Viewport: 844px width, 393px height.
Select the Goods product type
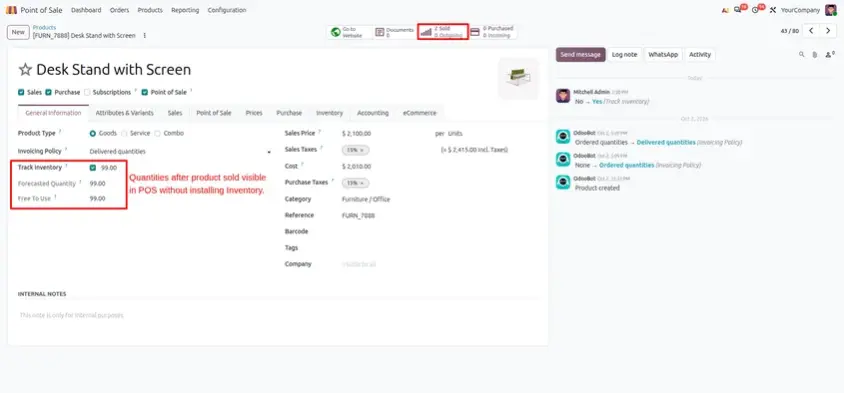point(93,134)
